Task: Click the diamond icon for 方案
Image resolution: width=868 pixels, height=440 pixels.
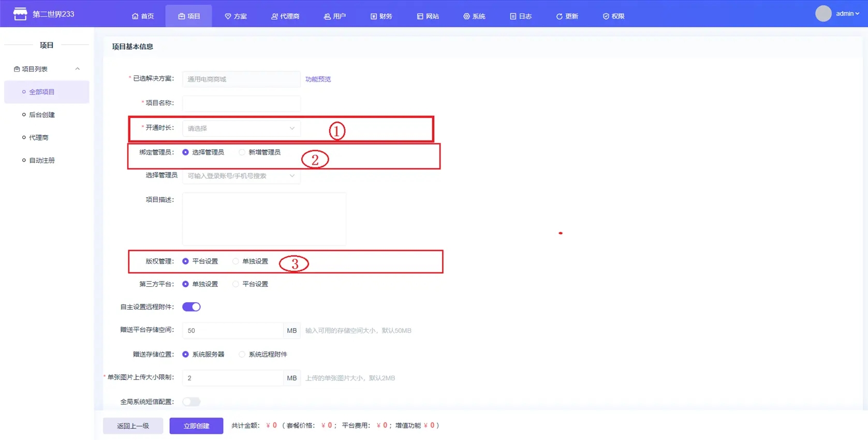Action: click(228, 17)
